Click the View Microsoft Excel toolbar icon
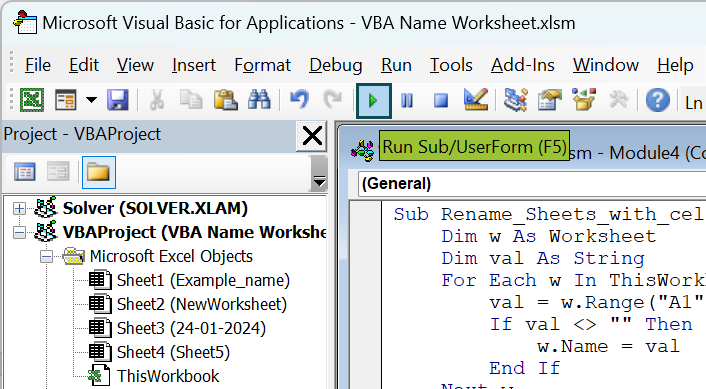706x389 pixels. coord(32,100)
